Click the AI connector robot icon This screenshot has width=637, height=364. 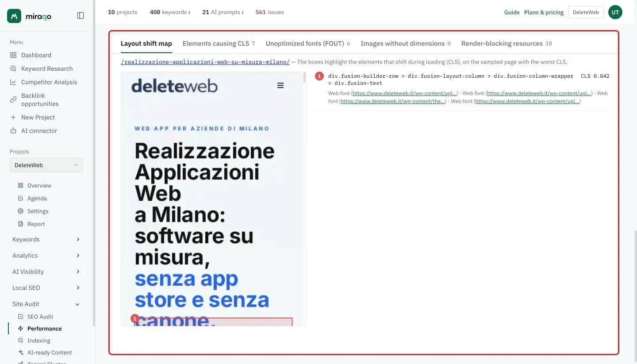pos(13,131)
